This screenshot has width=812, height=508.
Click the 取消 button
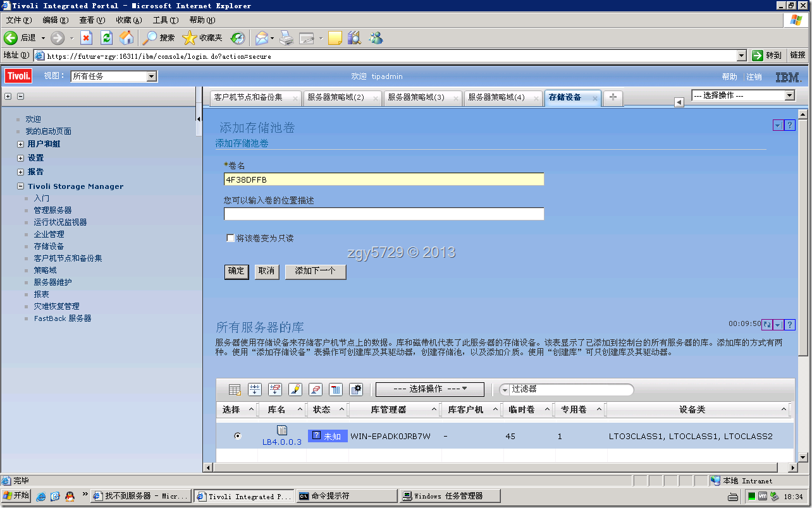(x=267, y=271)
